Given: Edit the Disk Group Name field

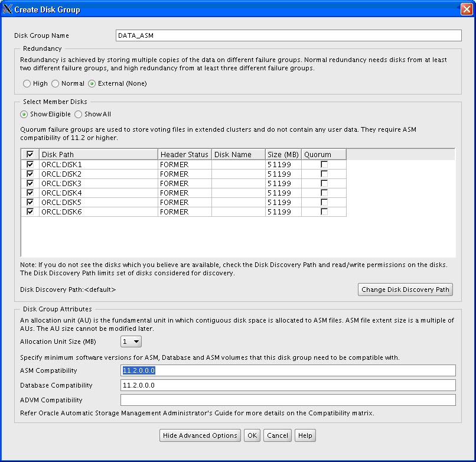Looking at the screenshot, I should click(x=289, y=35).
